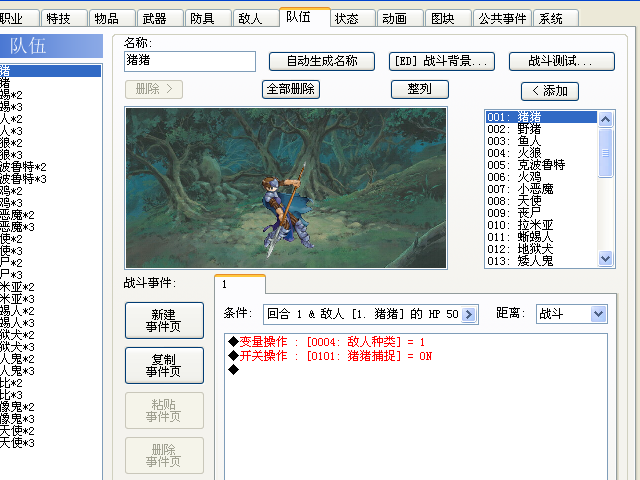This screenshot has width=640, height=480.
Task: Open the 图块 tab
Action: 448,18
